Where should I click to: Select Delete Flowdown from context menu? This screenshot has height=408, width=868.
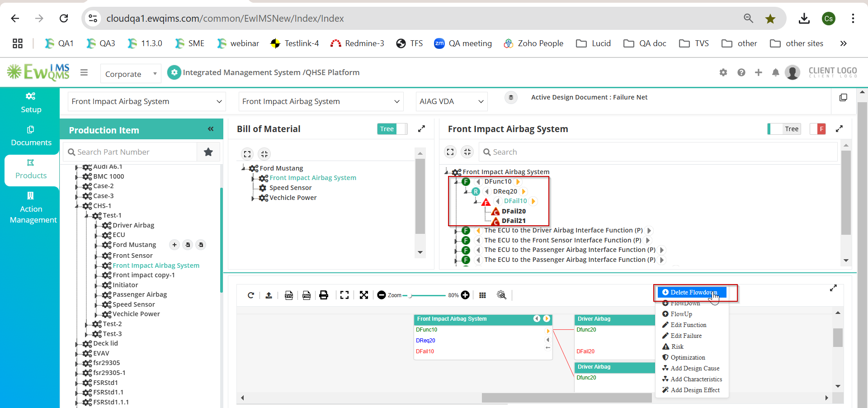click(x=692, y=292)
